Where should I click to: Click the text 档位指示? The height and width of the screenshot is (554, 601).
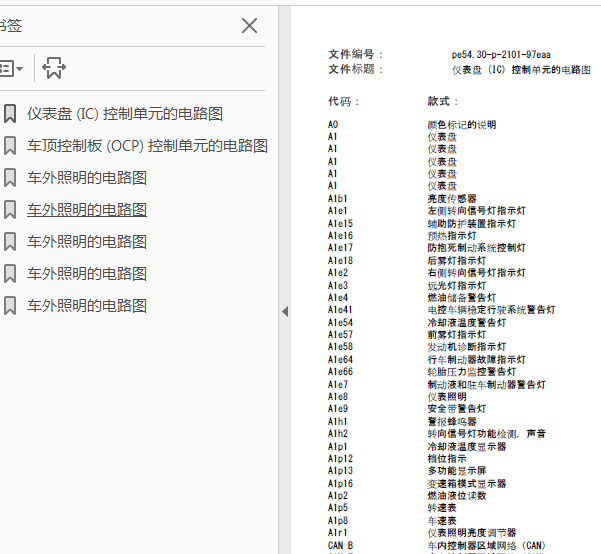pyautogui.click(x=447, y=459)
